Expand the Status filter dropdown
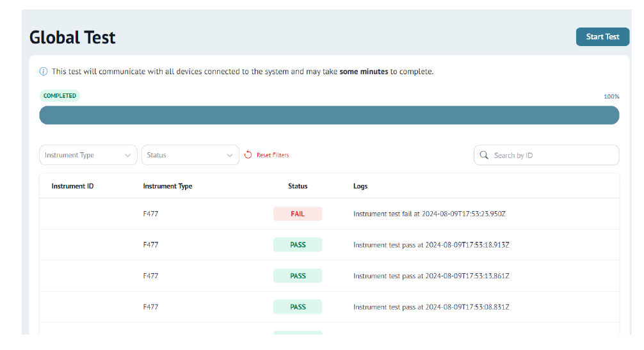Viewport: 644px width, 350px height. pyautogui.click(x=189, y=155)
